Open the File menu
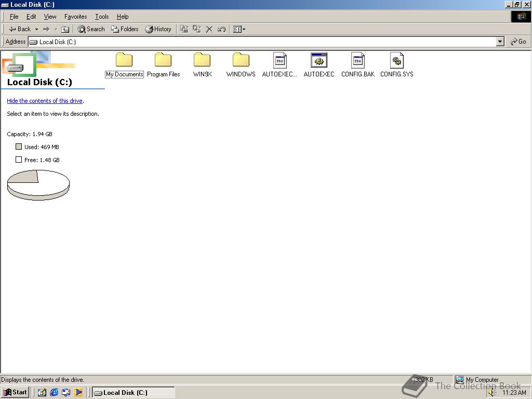Viewport: 532px width, 399px height. click(14, 17)
